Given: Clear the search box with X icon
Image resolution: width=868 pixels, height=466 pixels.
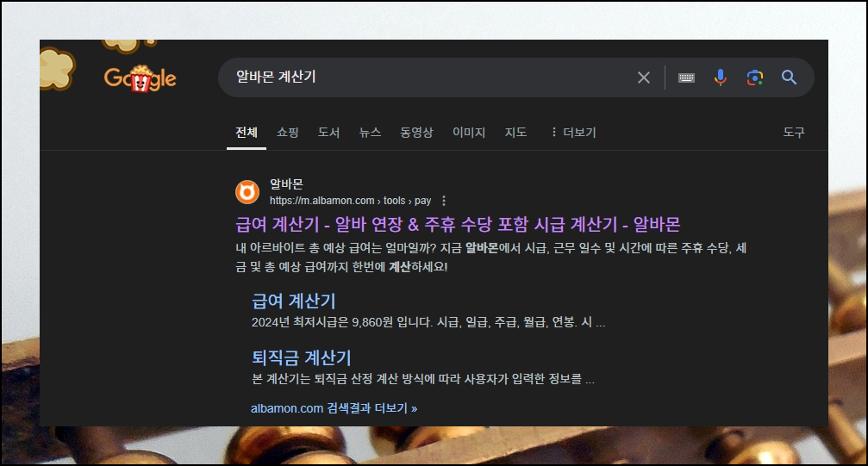Looking at the screenshot, I should click(x=643, y=78).
